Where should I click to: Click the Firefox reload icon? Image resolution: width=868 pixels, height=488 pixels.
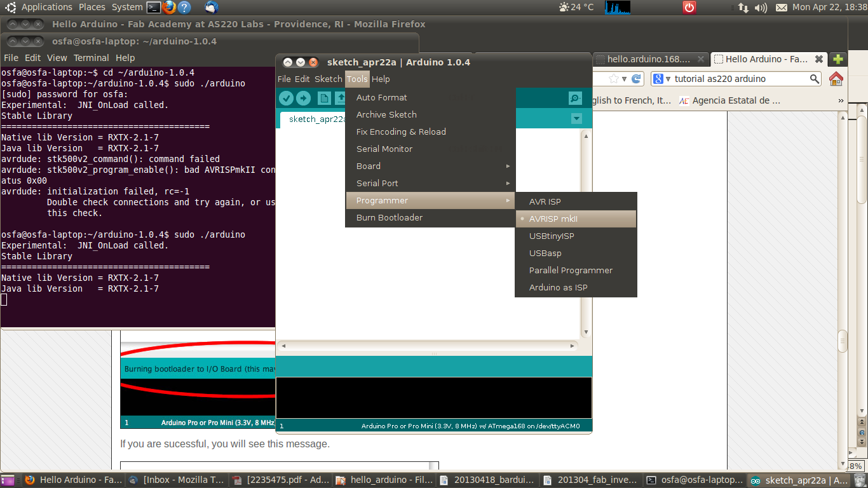point(635,79)
